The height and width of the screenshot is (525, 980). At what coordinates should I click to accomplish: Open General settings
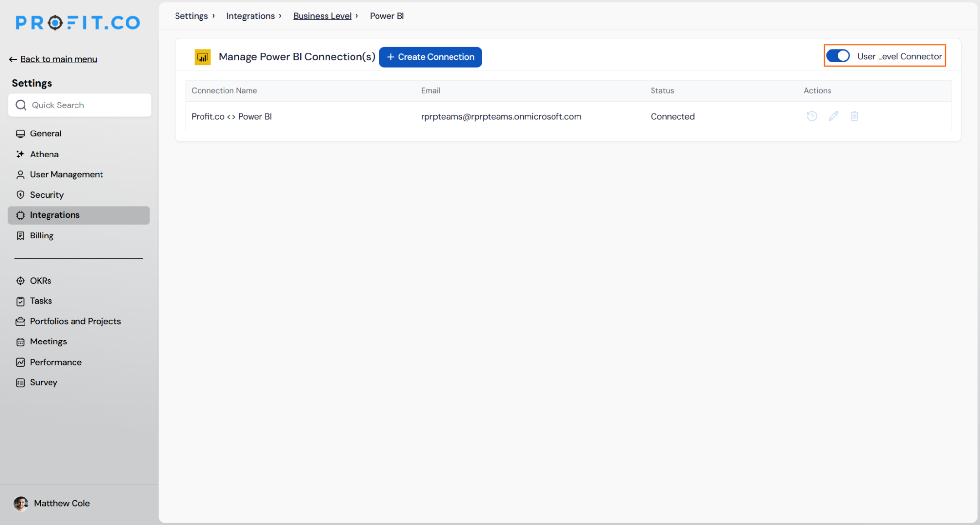point(78,133)
